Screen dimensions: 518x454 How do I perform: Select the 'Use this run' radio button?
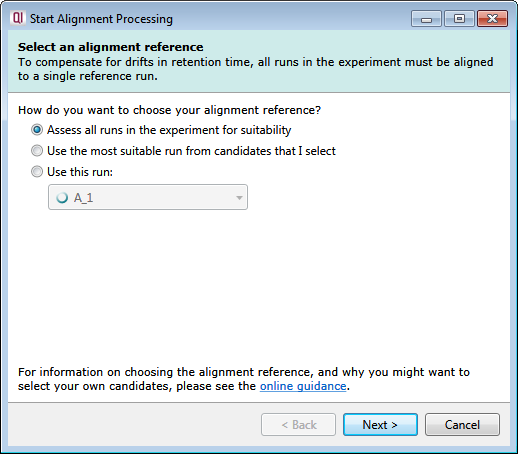point(37,172)
